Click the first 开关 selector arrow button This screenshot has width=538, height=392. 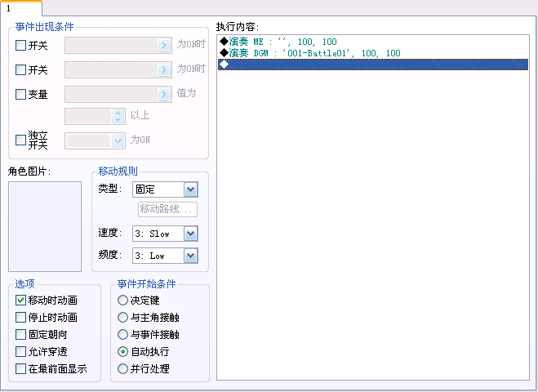[x=164, y=45]
